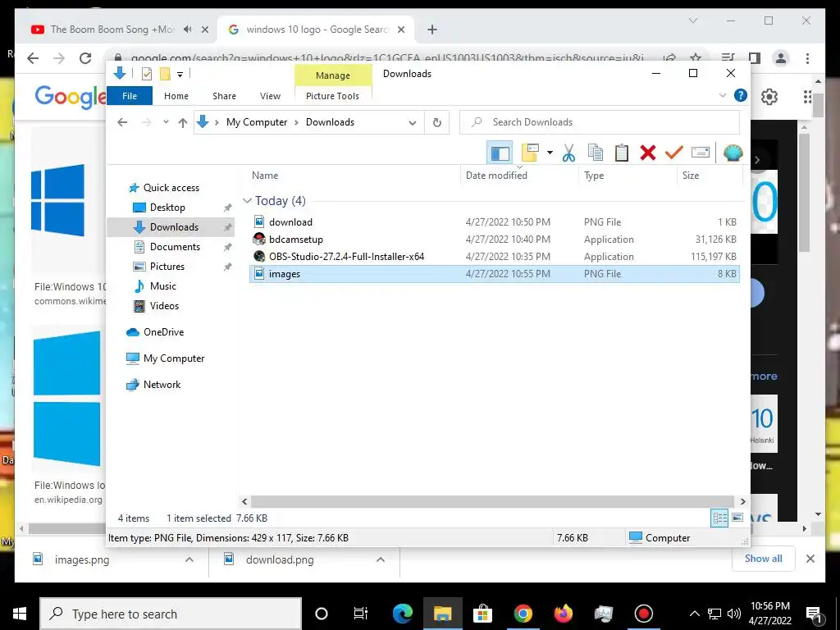Switch to the View ribbon tab
Screen dimensions: 840x630
270,96
